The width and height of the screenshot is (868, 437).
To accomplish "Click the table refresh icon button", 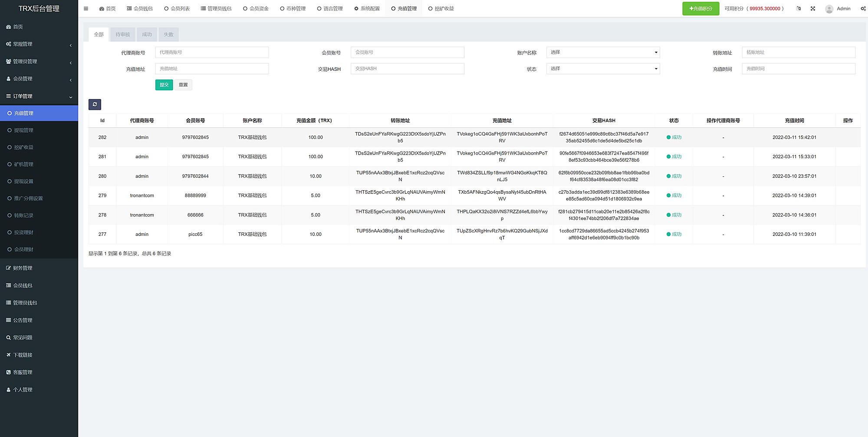I will point(95,104).
